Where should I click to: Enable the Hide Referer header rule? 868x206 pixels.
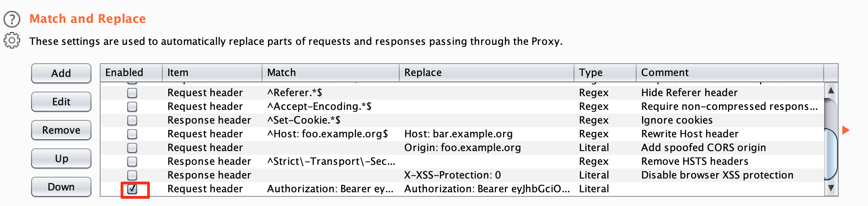pyautogui.click(x=132, y=93)
